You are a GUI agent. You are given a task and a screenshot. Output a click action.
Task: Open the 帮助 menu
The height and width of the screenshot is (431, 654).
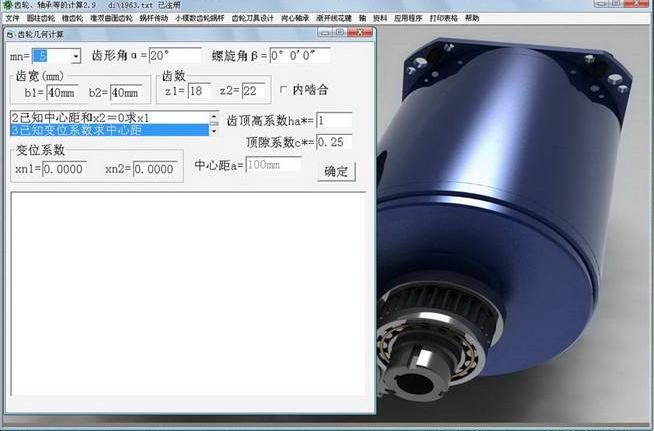click(x=472, y=18)
